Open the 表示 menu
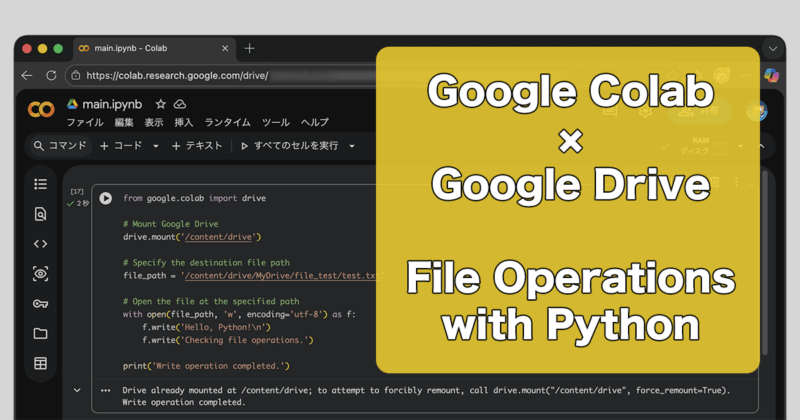Screen dimensions: 800x420 [x=154, y=122]
